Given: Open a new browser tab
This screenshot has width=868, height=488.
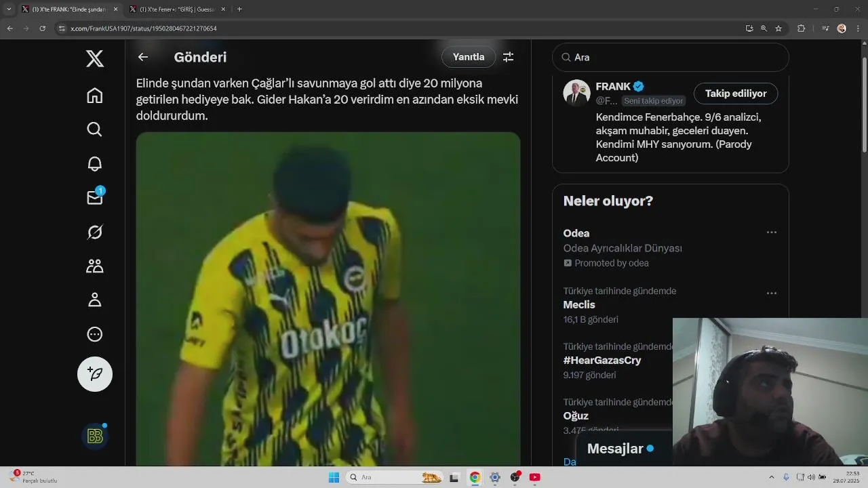Looking at the screenshot, I should pyautogui.click(x=239, y=9).
